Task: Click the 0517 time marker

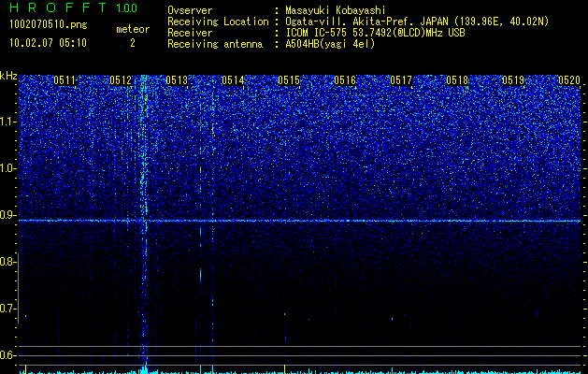Action: click(401, 80)
